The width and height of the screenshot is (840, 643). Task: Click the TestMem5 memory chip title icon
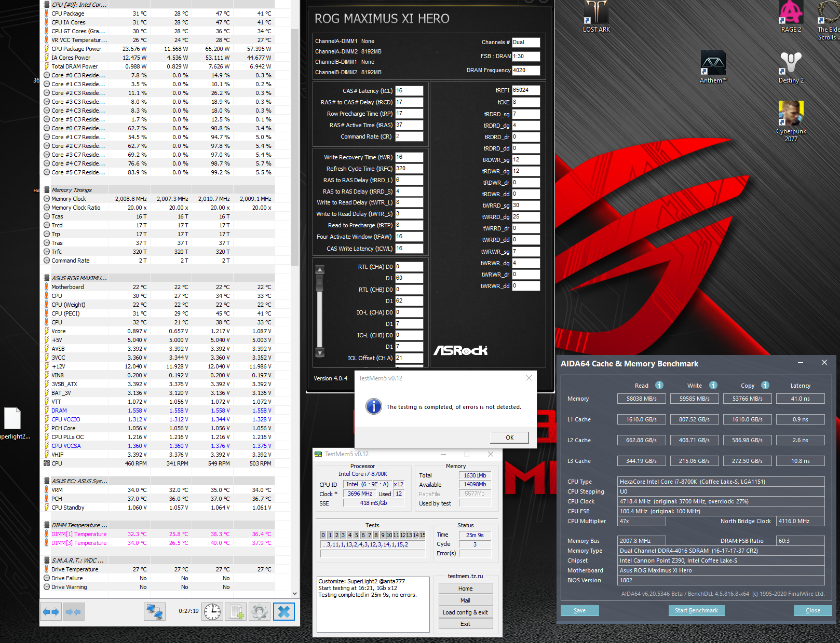(318, 454)
